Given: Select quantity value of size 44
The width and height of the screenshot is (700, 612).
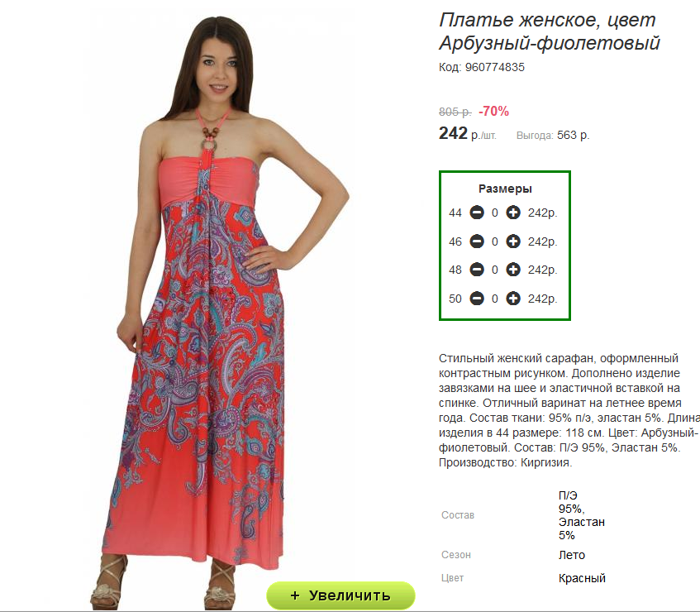Looking at the screenshot, I should [x=495, y=213].
